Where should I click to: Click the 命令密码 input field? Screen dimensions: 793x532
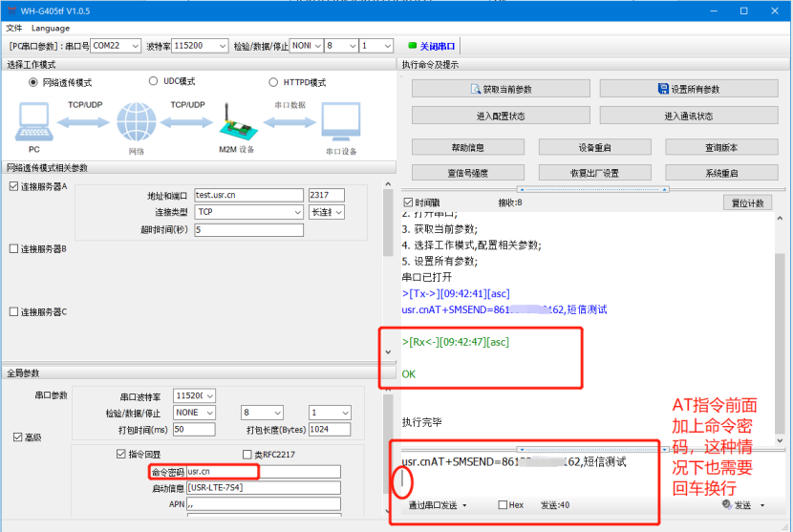click(x=263, y=471)
